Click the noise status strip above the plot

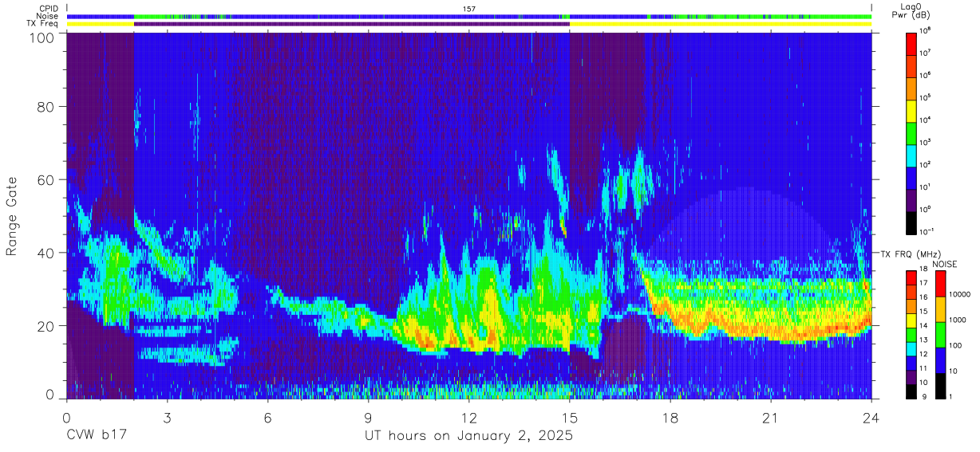click(x=469, y=16)
